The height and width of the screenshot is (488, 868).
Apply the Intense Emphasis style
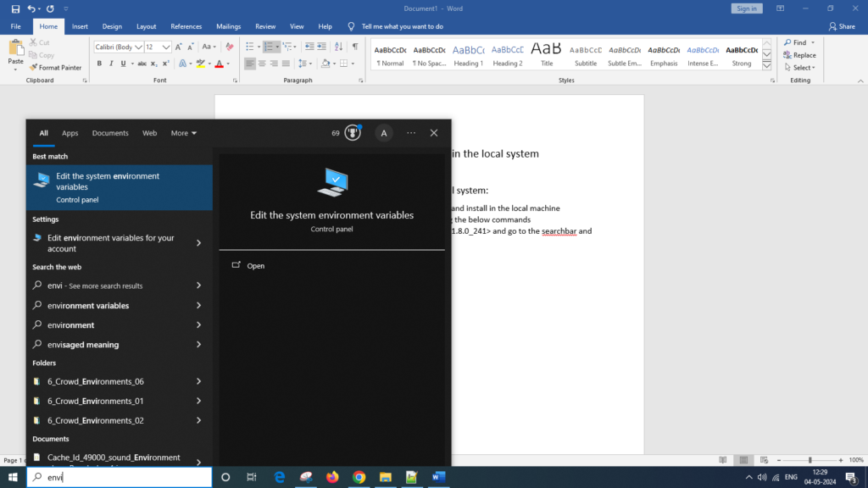(703, 55)
